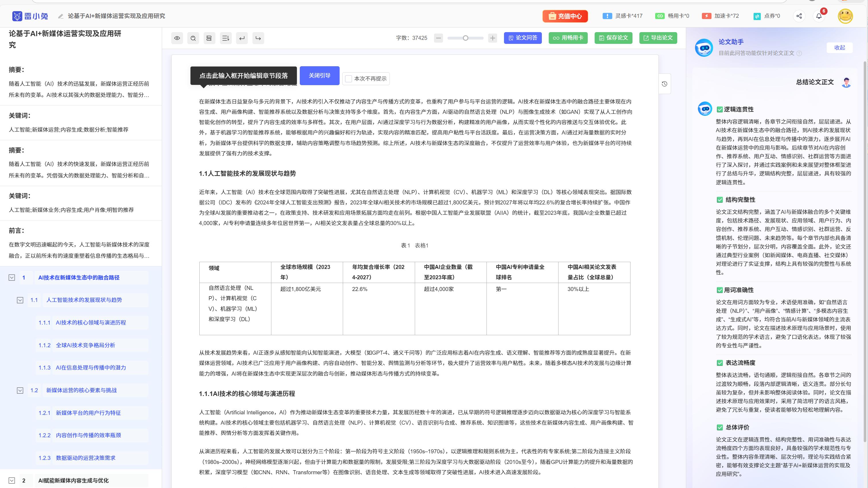Adjust the zoom slider handle
The width and height of the screenshot is (868, 488).
[x=465, y=38]
